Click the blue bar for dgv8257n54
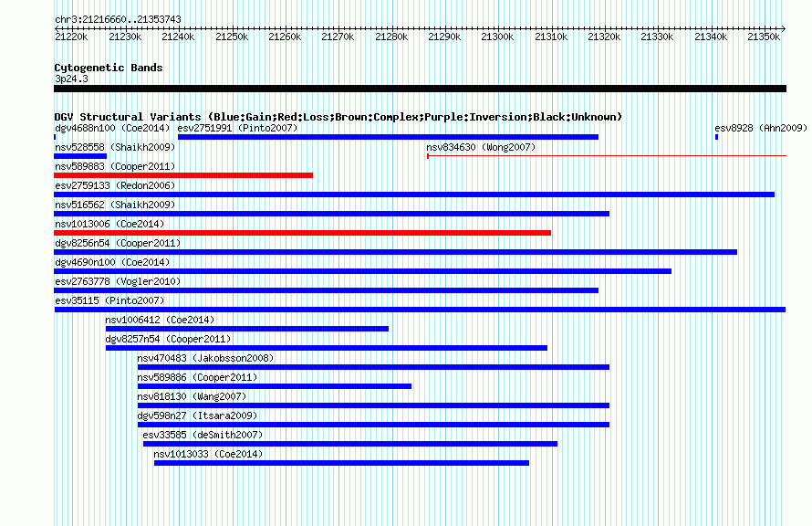Viewport: 812px width, 526px height. pyautogui.click(x=327, y=348)
